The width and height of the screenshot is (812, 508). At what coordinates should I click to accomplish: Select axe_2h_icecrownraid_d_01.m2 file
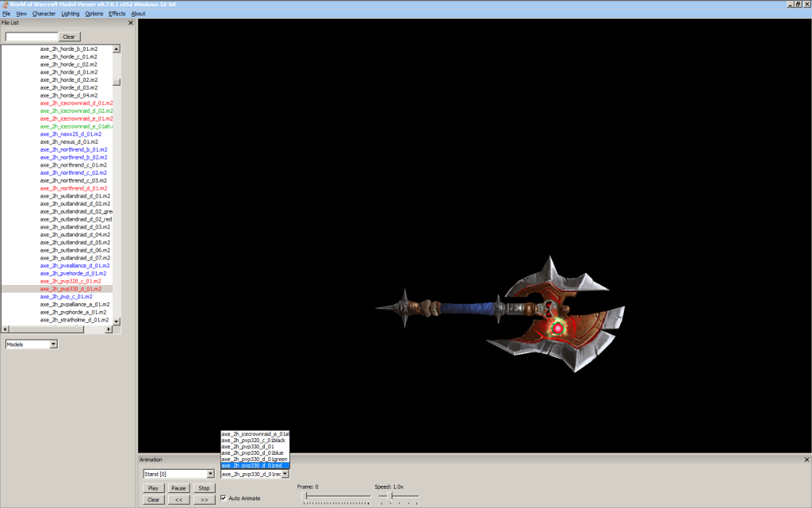[76, 103]
